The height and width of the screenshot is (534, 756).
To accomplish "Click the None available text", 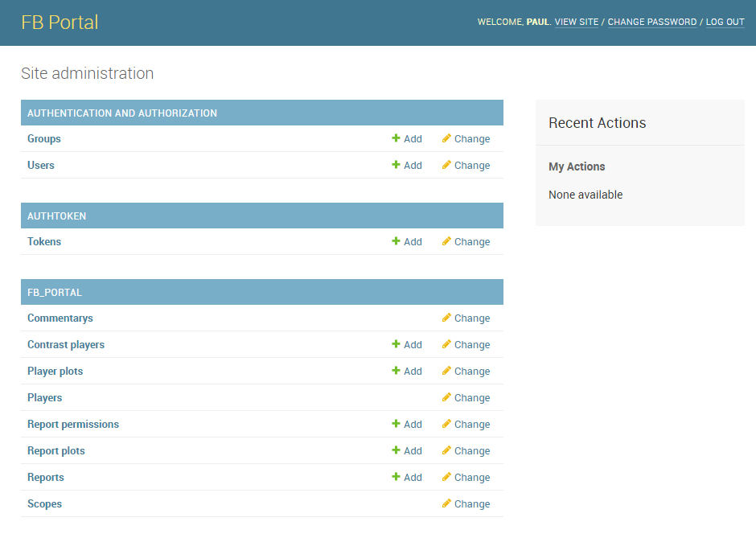I will click(x=585, y=195).
